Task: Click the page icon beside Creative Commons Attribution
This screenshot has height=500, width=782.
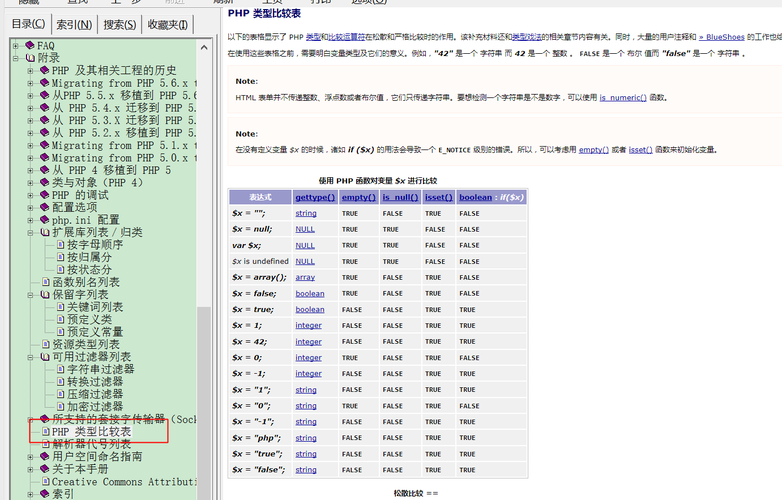Action: (x=45, y=482)
